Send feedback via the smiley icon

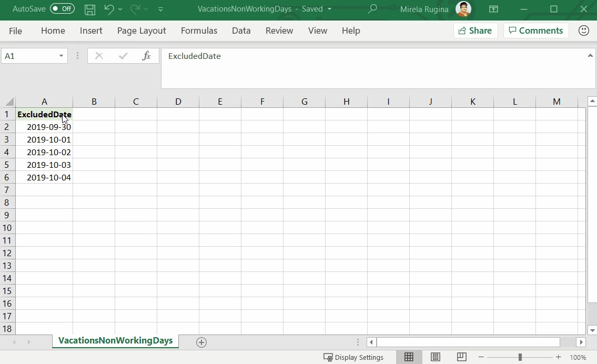[584, 31]
